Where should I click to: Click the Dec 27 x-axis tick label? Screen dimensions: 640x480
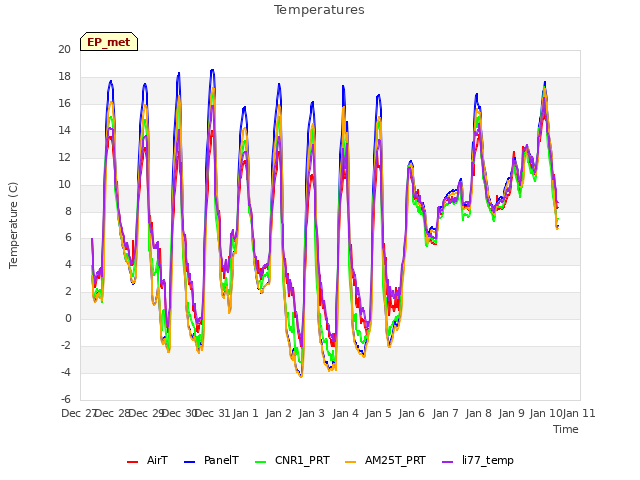click(79, 413)
